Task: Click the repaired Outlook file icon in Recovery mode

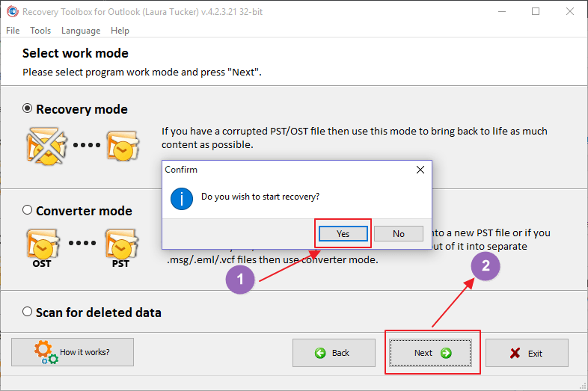Action: click(x=123, y=146)
